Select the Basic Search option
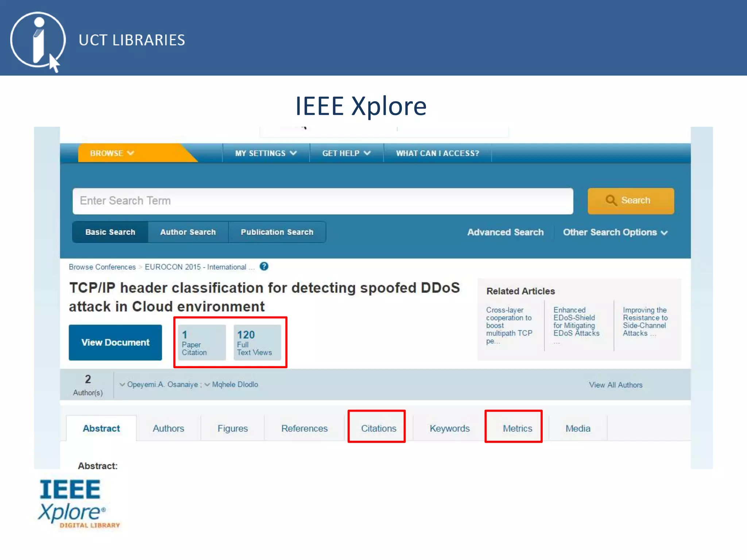This screenshot has width=747, height=560. (110, 232)
